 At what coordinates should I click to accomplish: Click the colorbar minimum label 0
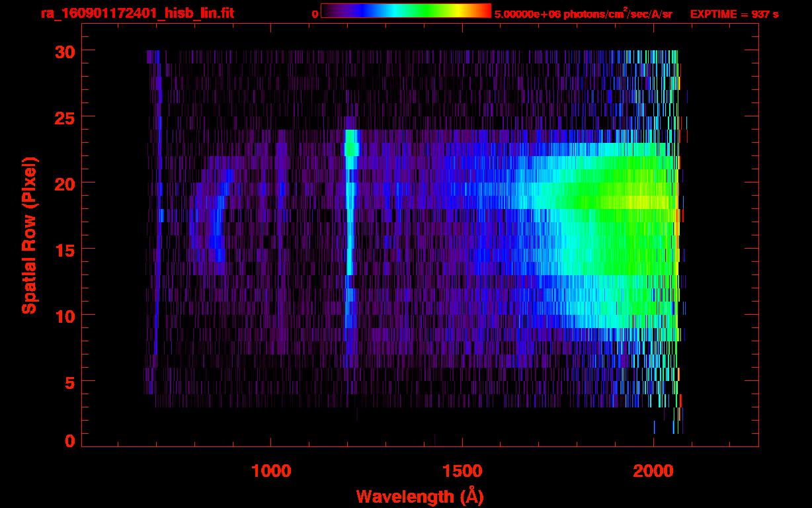[315, 15]
